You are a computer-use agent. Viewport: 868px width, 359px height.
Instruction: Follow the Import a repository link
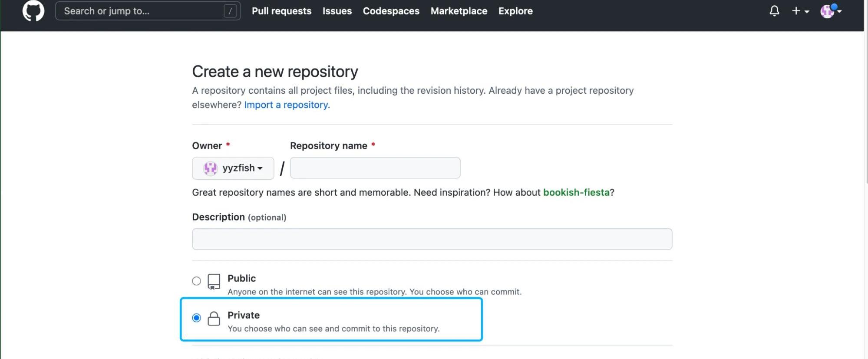click(287, 105)
